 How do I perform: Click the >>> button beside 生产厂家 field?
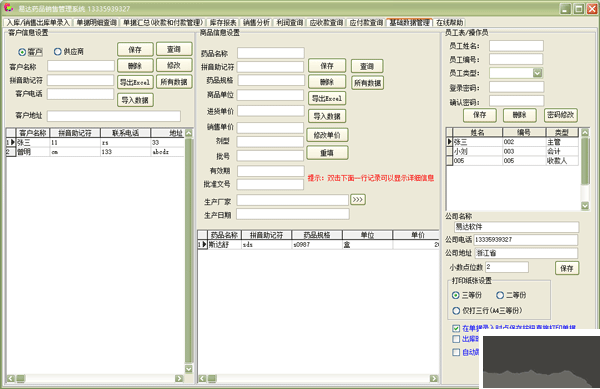[x=357, y=200]
